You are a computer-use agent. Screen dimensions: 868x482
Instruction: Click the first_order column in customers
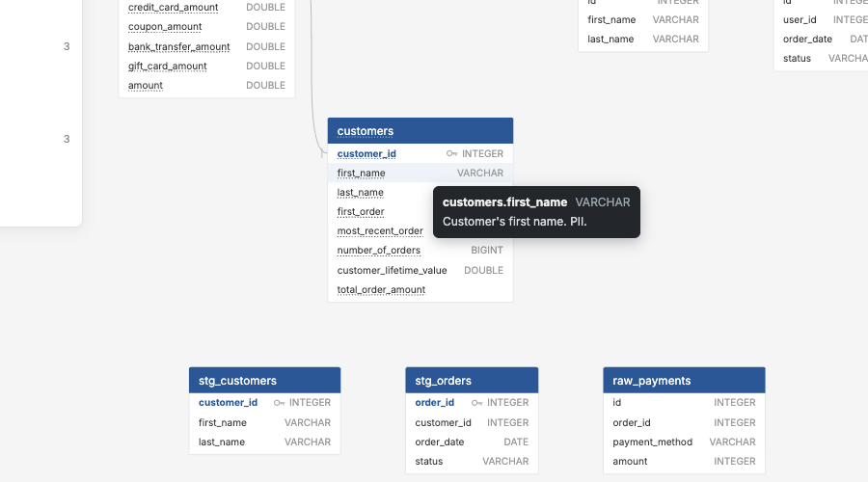[361, 212]
